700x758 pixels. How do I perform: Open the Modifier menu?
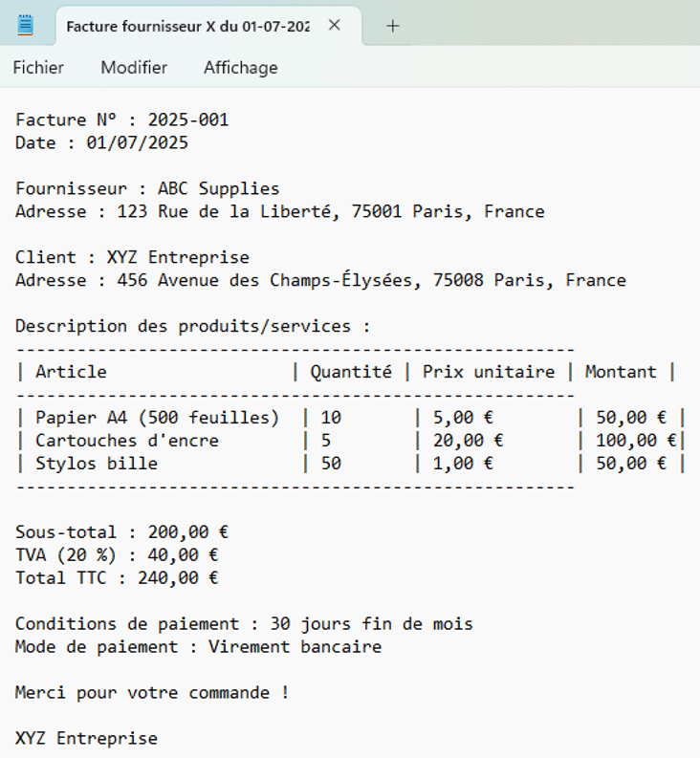[x=134, y=68]
